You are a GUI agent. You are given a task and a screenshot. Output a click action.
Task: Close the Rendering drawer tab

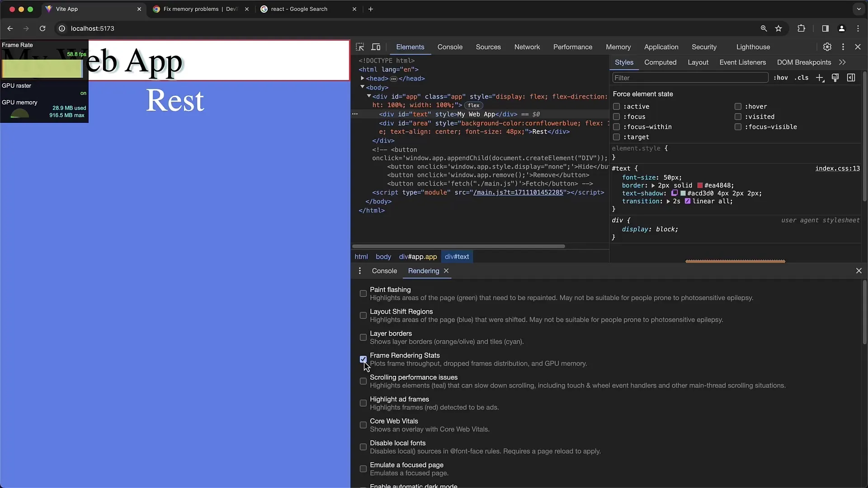pyautogui.click(x=446, y=271)
